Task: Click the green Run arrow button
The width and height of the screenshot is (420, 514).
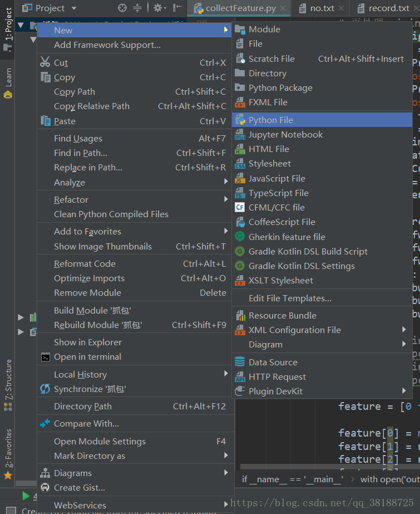Action: point(26,496)
